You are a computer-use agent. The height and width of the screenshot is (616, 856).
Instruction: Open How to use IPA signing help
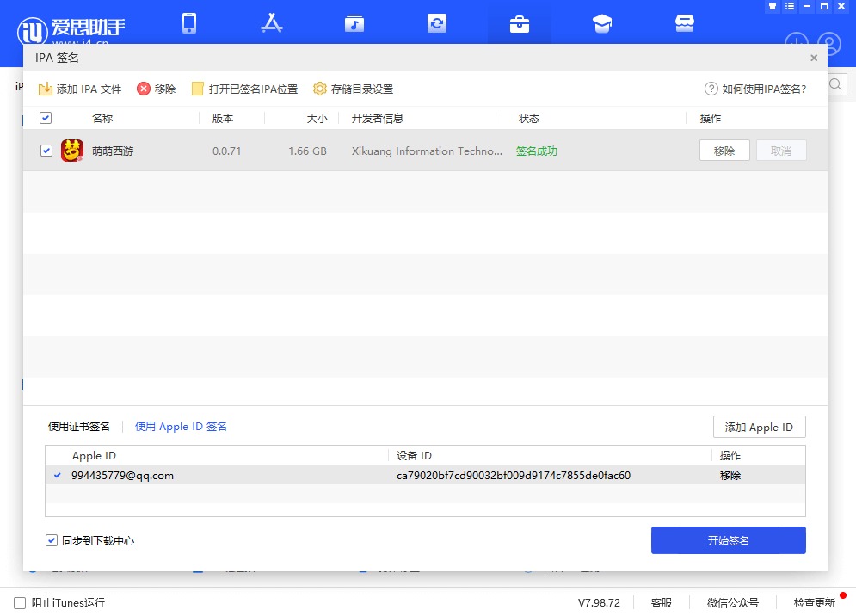tap(755, 89)
